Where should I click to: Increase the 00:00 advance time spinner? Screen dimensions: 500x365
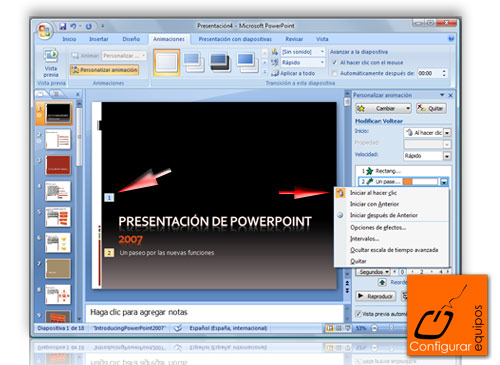coord(444,71)
